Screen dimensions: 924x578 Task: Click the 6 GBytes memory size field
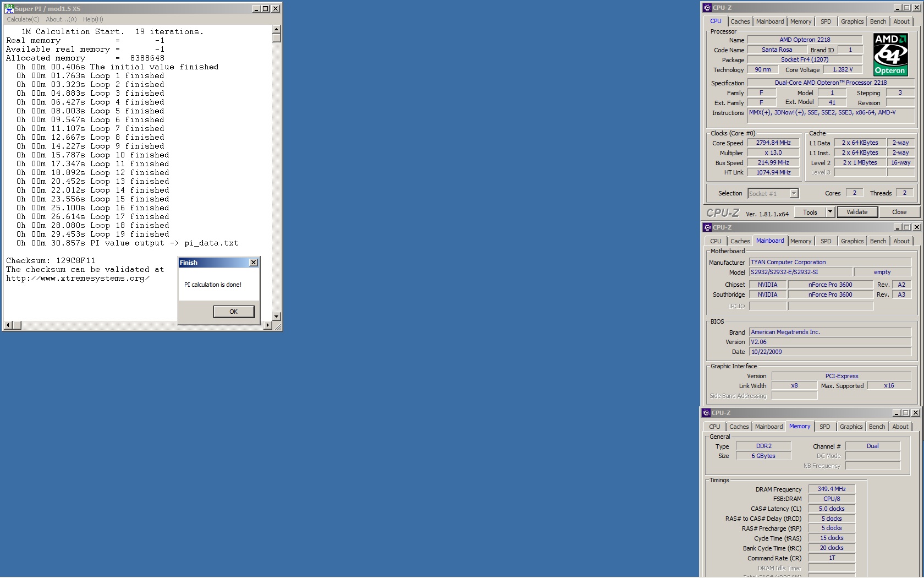(763, 456)
